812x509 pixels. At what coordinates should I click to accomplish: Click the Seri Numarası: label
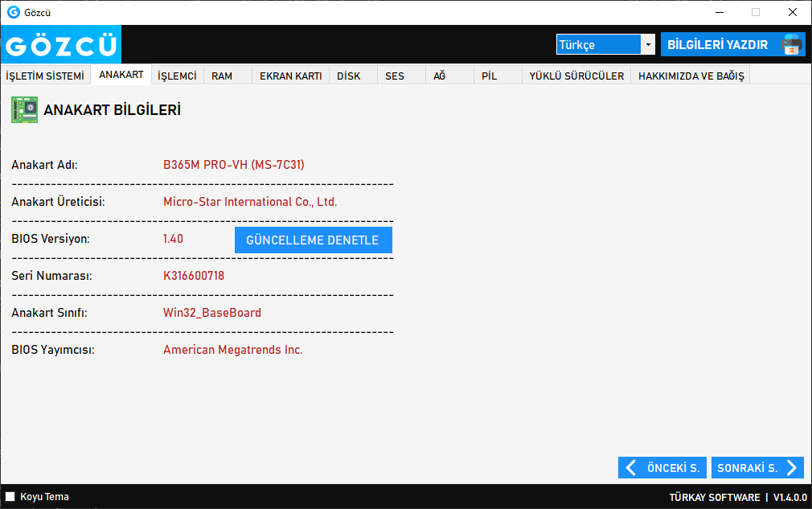[x=51, y=276]
